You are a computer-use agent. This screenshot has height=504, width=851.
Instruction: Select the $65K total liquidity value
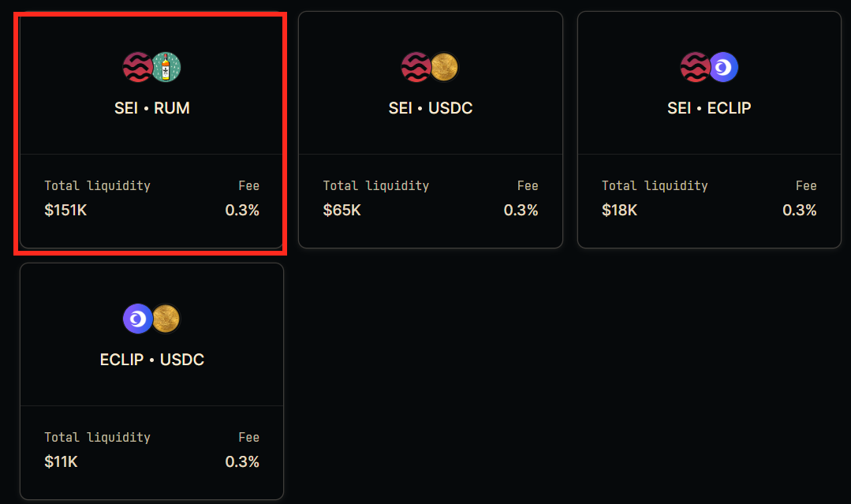(x=342, y=210)
